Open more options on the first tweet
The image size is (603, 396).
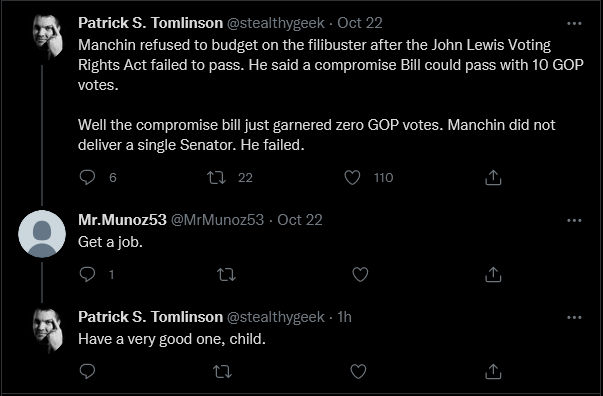coord(574,23)
